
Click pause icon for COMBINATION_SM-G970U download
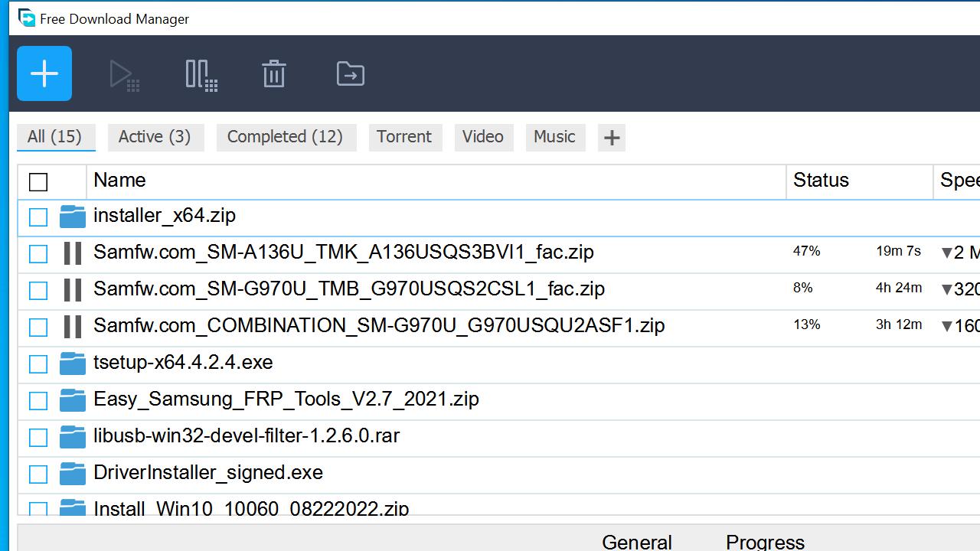coord(73,327)
